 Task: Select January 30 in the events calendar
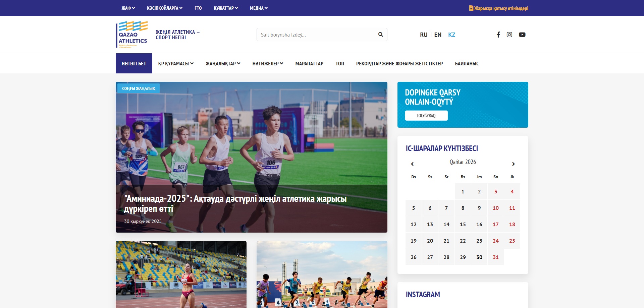click(479, 257)
